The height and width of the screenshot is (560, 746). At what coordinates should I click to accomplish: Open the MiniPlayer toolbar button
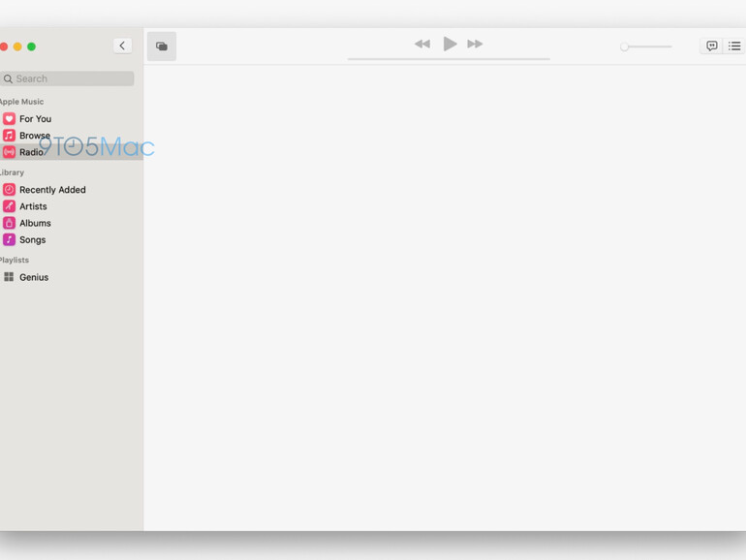(x=162, y=47)
